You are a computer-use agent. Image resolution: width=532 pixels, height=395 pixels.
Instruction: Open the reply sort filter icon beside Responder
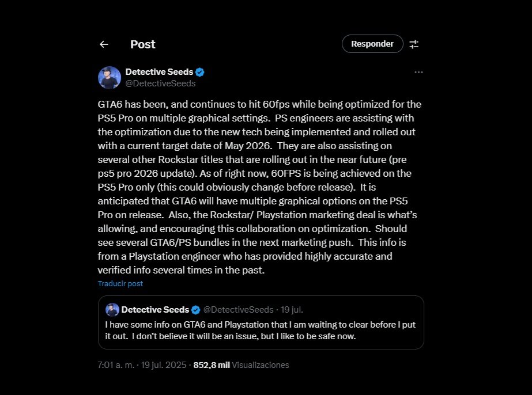tap(414, 44)
